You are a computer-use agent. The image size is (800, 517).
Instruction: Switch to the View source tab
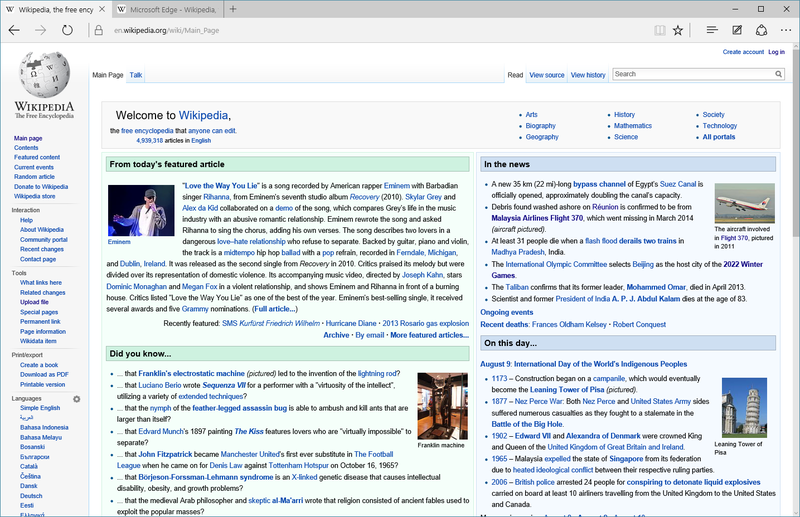coord(546,75)
